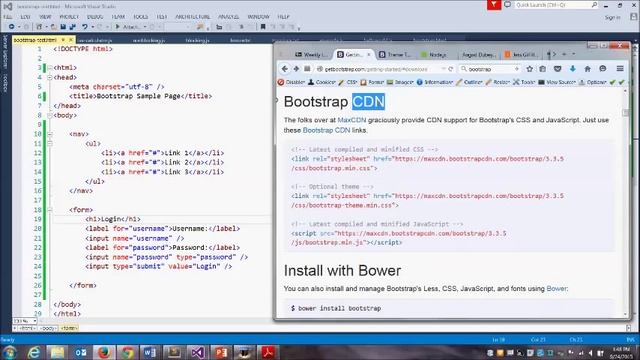Open Adobe Reader from the taskbar
The image size is (640, 360).
point(268,352)
